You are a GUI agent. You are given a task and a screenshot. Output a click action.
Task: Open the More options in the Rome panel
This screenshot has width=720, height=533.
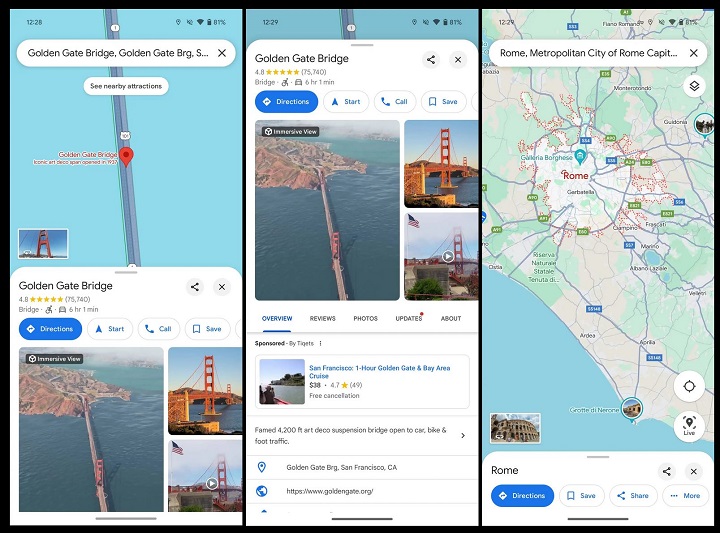pyautogui.click(x=685, y=495)
